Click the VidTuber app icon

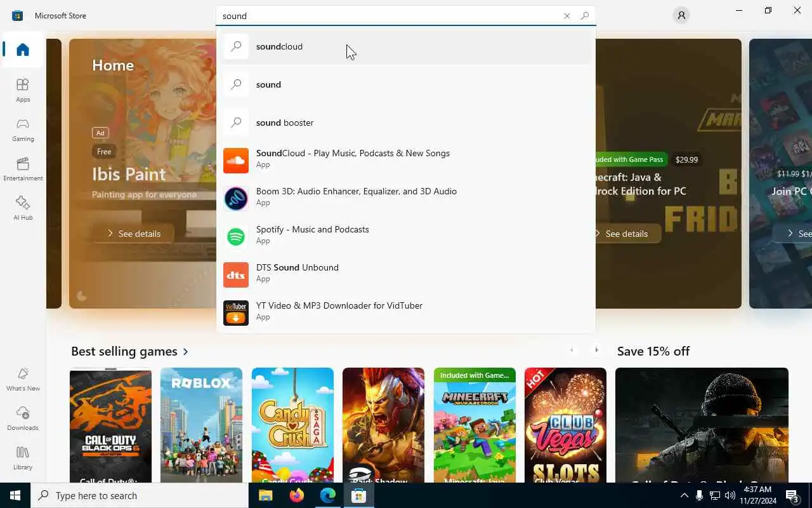(236, 313)
